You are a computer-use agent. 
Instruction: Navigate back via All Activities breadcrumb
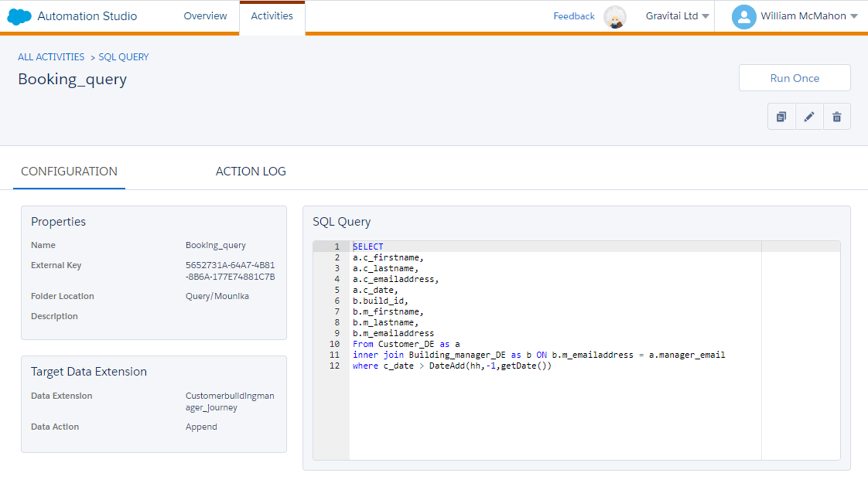pyautogui.click(x=51, y=57)
